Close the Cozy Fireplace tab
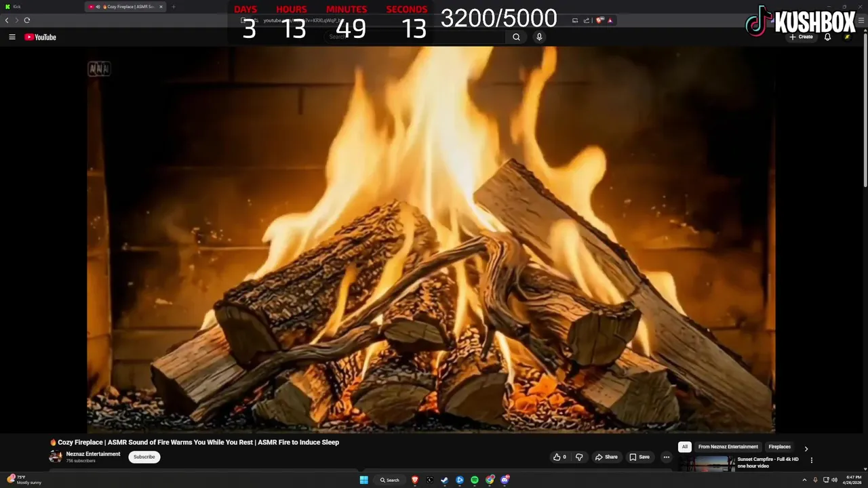This screenshot has height=488, width=868. click(x=161, y=7)
